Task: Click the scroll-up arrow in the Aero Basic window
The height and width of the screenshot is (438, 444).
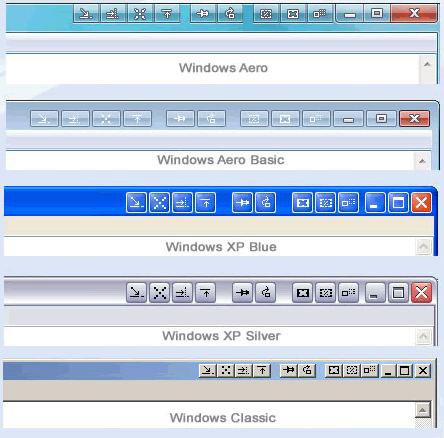Action: (x=422, y=161)
